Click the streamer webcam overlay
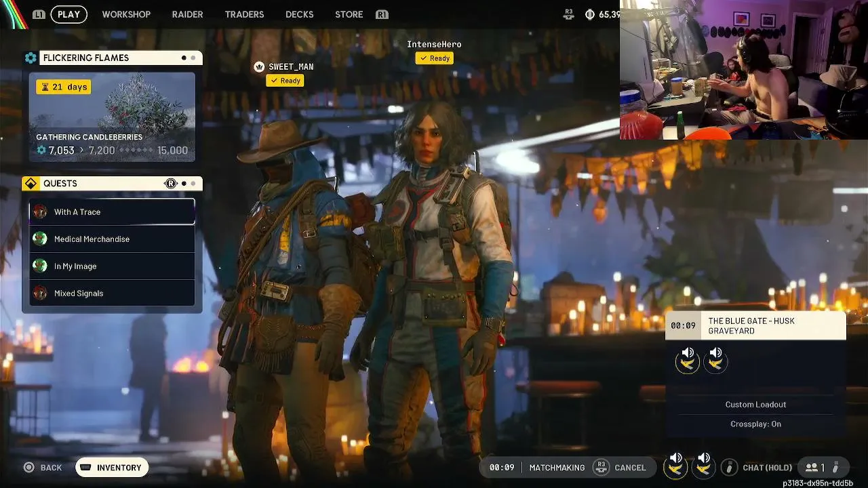Viewport: 868px width, 488px height. point(744,69)
